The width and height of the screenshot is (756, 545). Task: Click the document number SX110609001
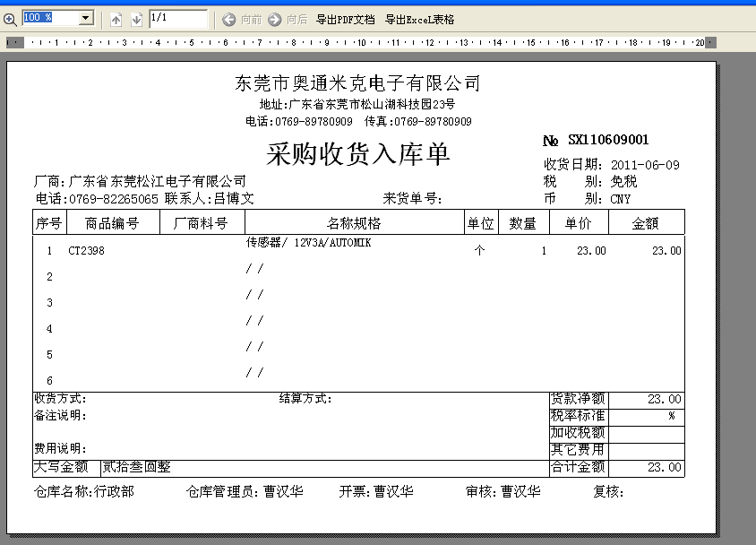[608, 140]
